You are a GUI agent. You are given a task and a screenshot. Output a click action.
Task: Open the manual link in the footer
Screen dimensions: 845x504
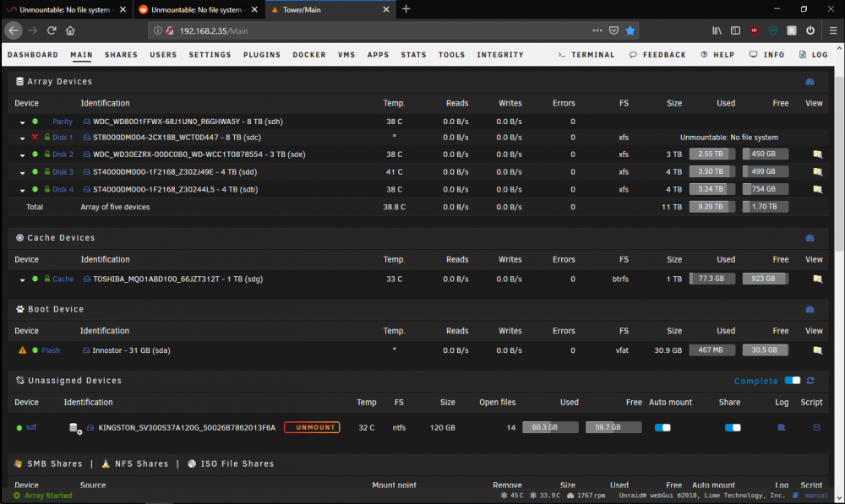tap(816, 496)
